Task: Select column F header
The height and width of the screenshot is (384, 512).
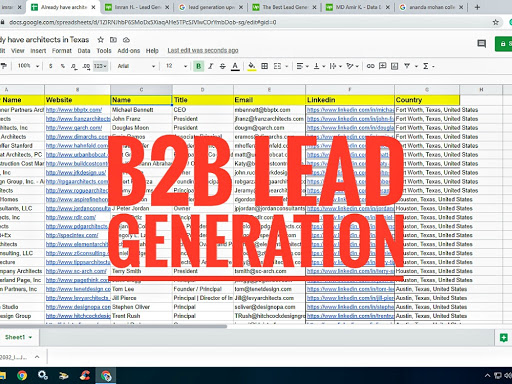Action: pyautogui.click(x=350, y=90)
